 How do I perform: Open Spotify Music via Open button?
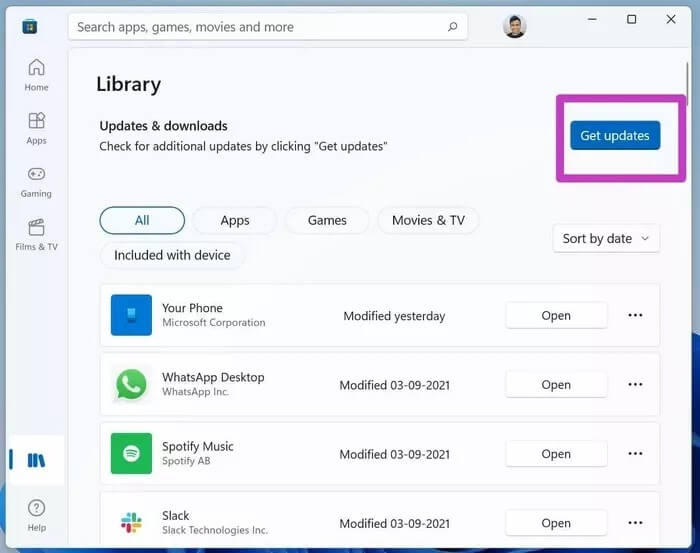tap(556, 453)
